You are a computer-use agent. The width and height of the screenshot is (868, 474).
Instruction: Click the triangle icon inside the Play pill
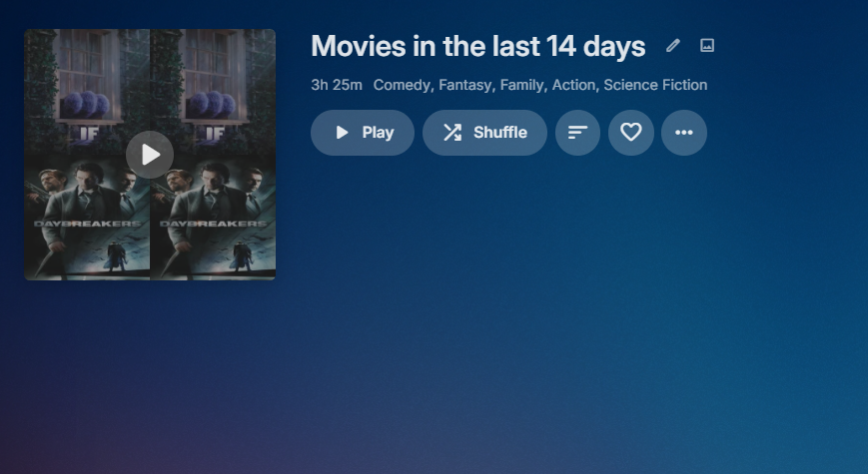click(343, 133)
